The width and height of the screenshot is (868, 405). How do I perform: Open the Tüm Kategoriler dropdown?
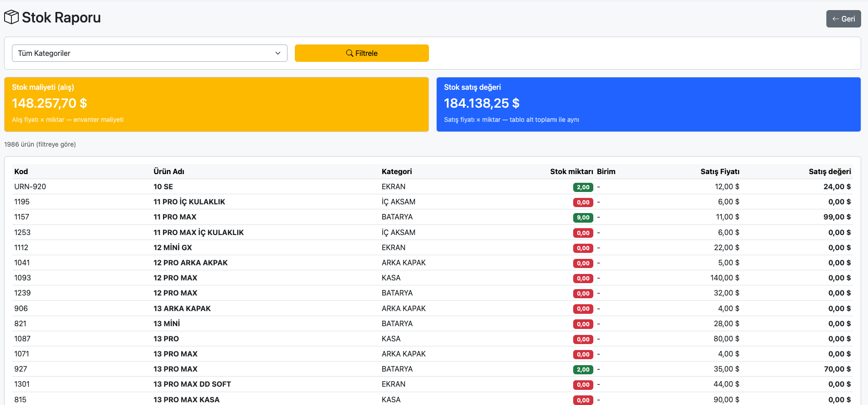point(150,53)
